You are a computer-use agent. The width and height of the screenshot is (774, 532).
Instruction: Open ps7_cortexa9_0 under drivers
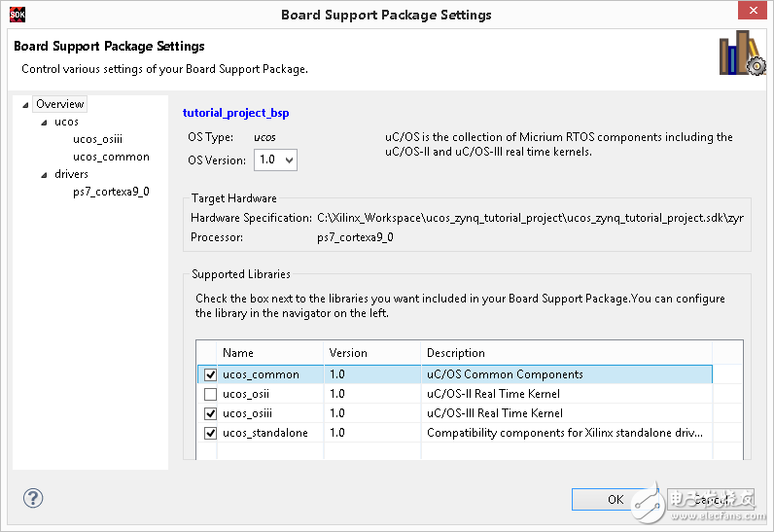111,192
